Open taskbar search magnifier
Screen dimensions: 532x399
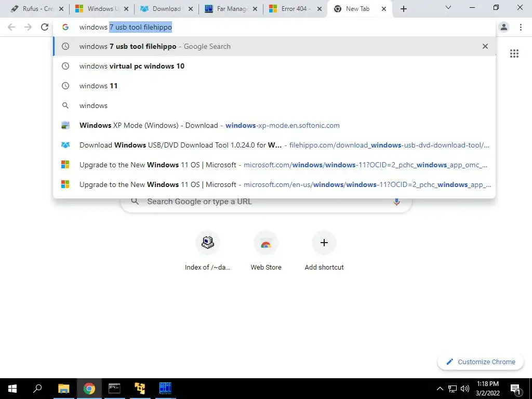coord(37,389)
